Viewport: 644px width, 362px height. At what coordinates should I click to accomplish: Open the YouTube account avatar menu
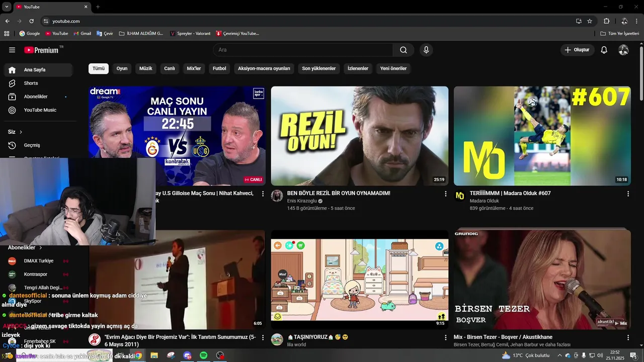coord(623,50)
